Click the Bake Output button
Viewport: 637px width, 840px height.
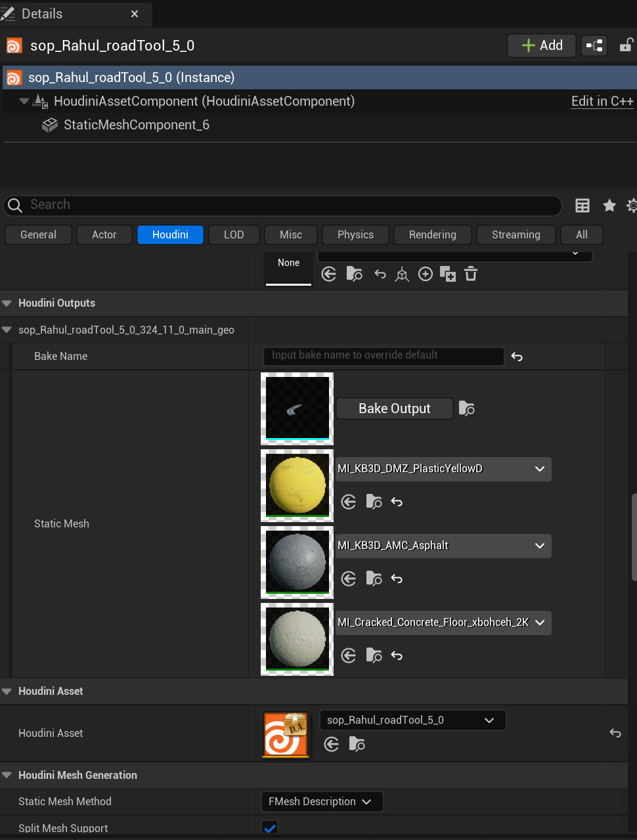click(394, 409)
